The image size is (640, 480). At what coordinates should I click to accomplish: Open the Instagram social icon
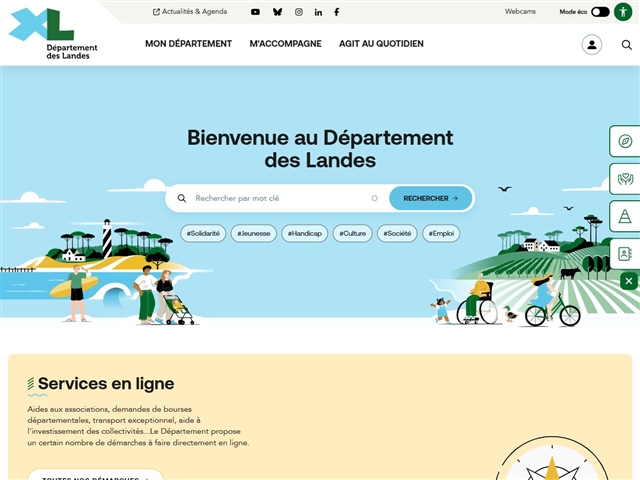pyautogui.click(x=299, y=12)
